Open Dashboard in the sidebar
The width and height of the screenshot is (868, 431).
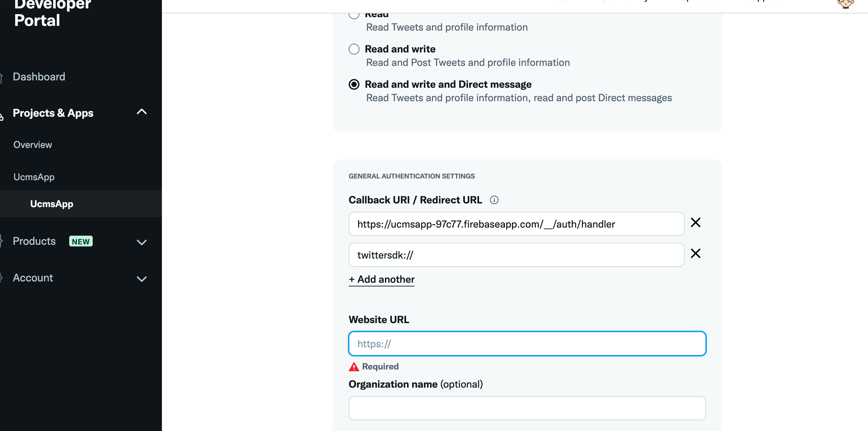tap(39, 77)
